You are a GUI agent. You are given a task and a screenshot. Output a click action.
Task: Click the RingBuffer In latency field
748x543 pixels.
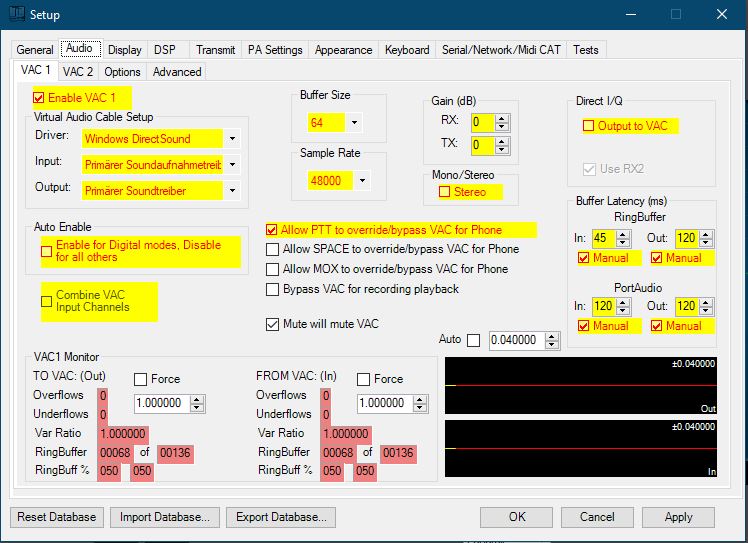pos(602,238)
